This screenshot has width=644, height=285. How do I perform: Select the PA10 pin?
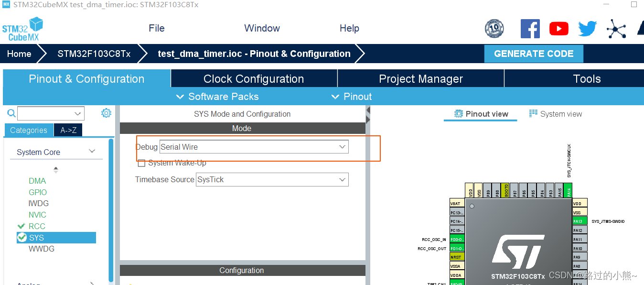click(580, 249)
